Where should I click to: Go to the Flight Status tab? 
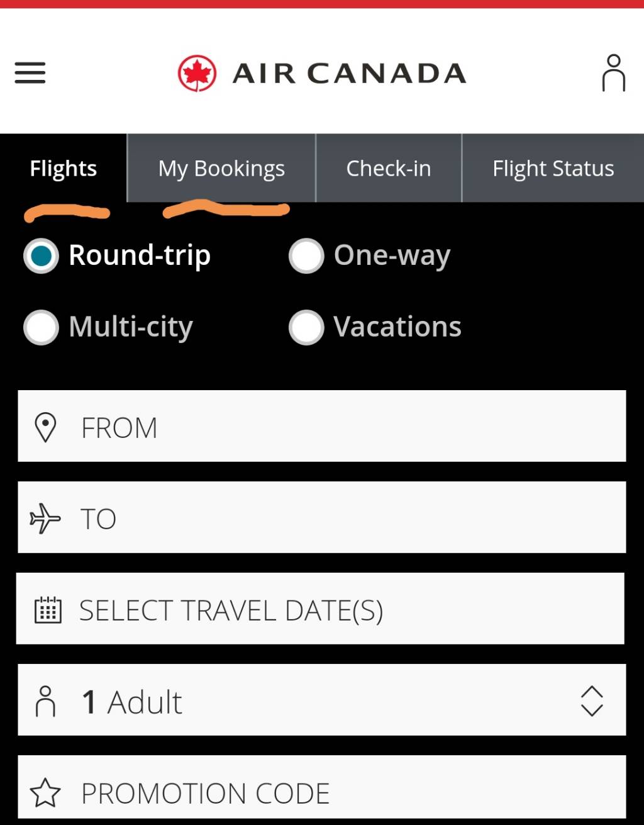pos(553,169)
